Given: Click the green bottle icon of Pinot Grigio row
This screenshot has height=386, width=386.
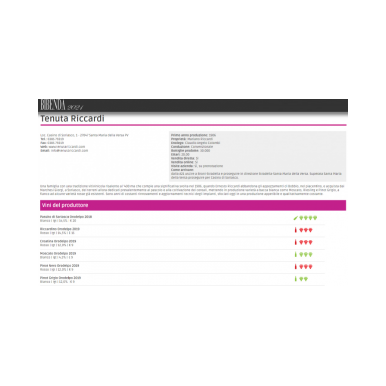Looking at the screenshot, I should click(295, 279).
